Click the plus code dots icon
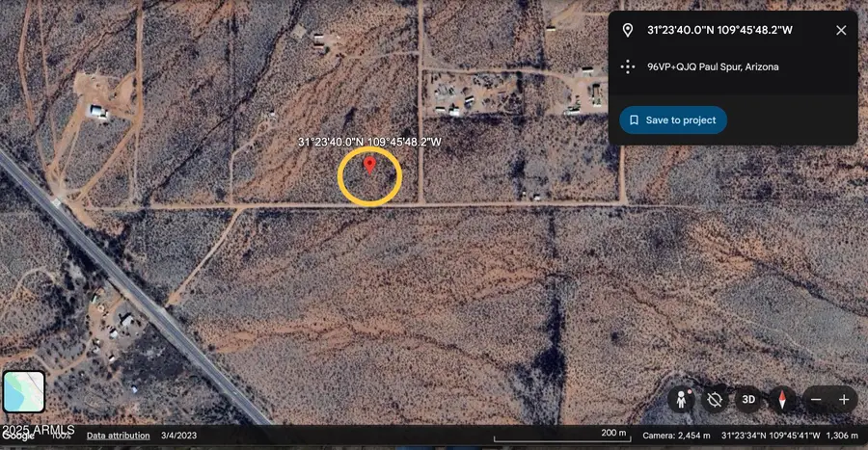Viewport: 868px width, 450px height. coord(628,66)
